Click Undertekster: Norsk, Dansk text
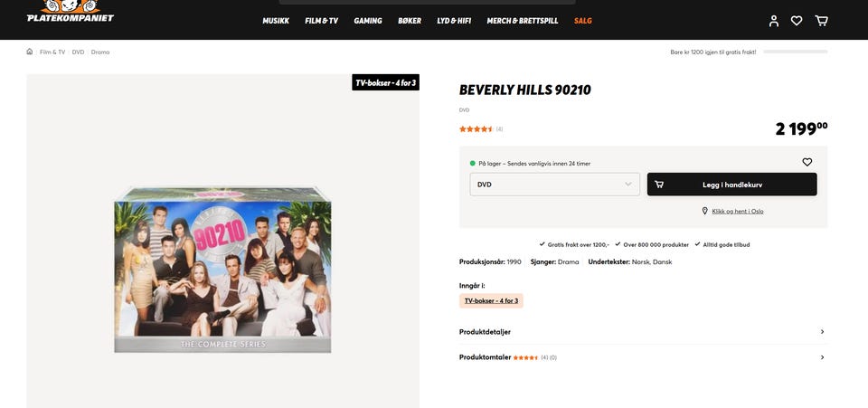868x408 pixels. coord(630,261)
